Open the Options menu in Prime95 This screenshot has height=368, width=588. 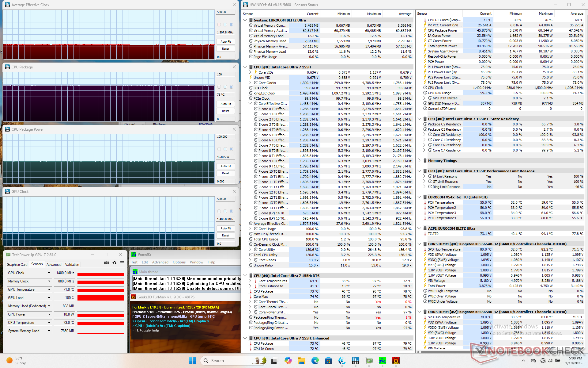tap(179, 262)
